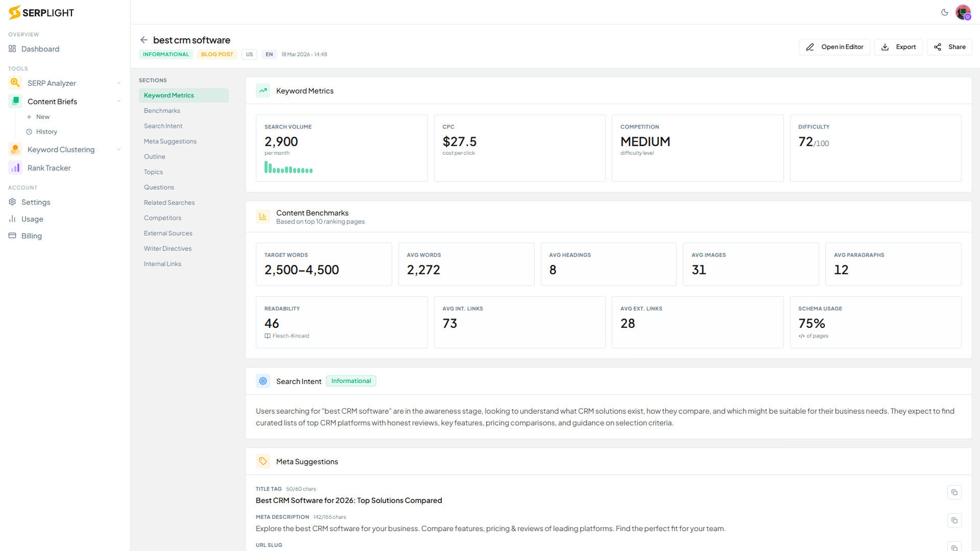The width and height of the screenshot is (980, 551).
Task: Select the SERP Analyzer magnifier icon
Action: pos(14,82)
